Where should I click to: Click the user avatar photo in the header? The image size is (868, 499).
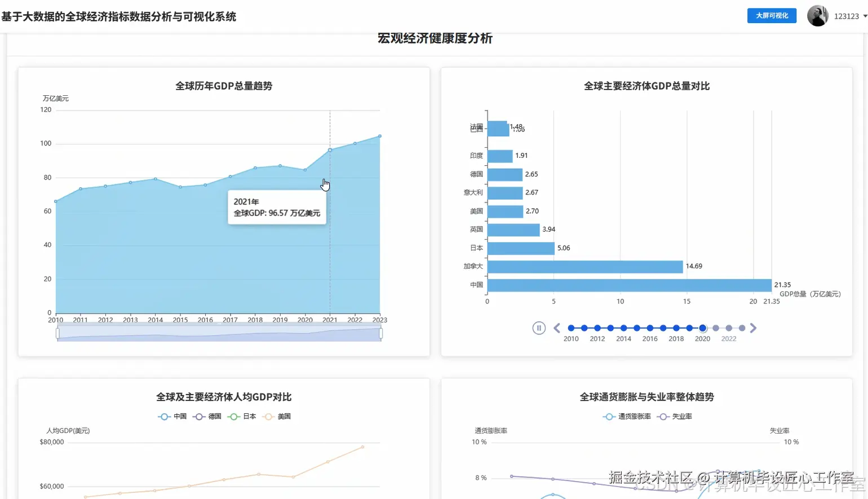[x=817, y=15]
